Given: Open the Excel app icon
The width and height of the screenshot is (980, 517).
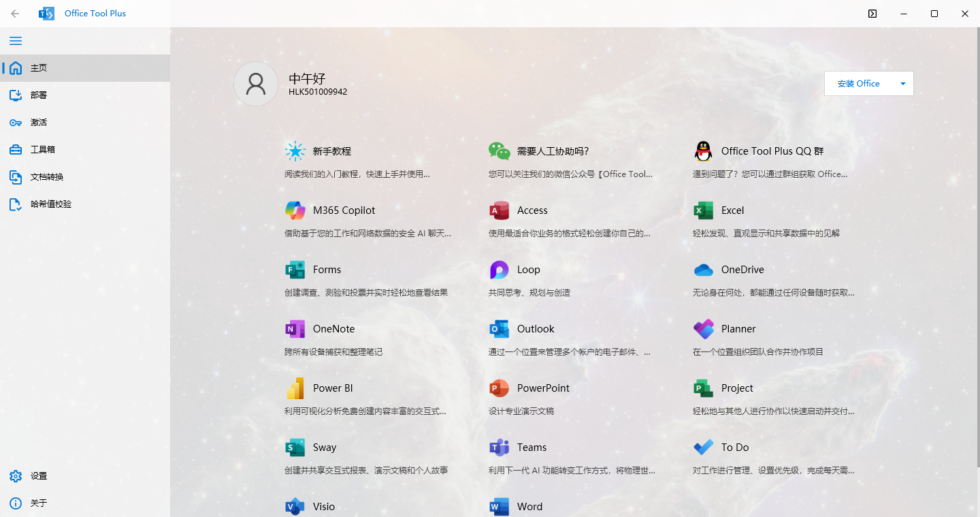Looking at the screenshot, I should pyautogui.click(x=703, y=210).
